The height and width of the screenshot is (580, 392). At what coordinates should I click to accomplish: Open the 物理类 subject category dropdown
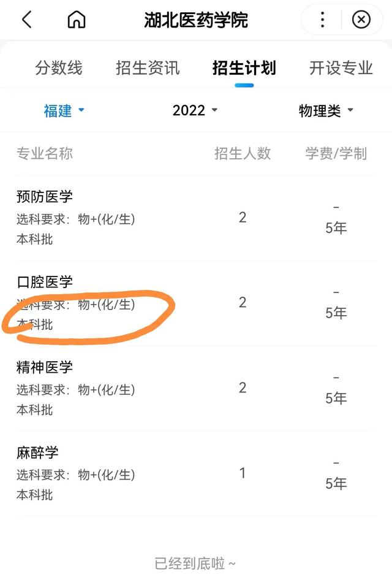pyautogui.click(x=325, y=110)
